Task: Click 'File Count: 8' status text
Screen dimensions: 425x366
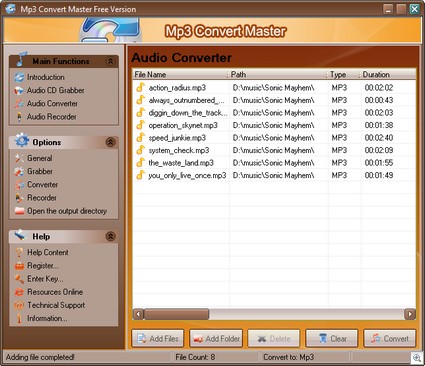Action: coord(195,357)
